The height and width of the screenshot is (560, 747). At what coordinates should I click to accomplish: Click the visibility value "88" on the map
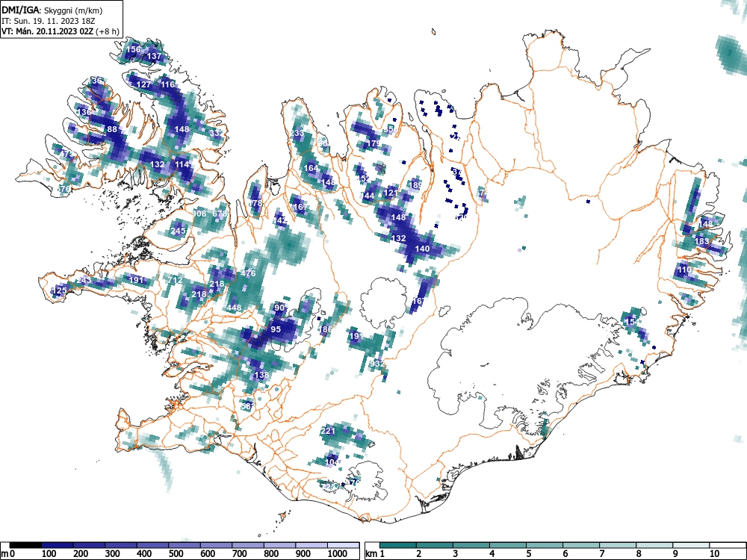tap(112, 129)
